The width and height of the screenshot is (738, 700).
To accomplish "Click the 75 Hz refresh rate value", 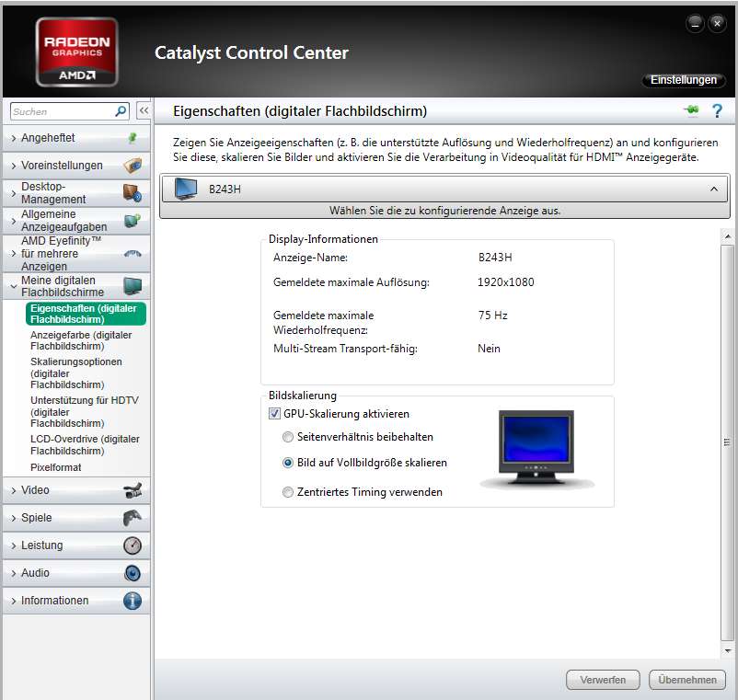I will 493,316.
